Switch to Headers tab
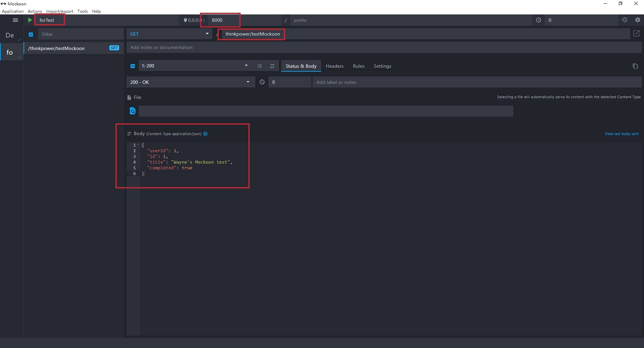The image size is (644, 348). [335, 66]
